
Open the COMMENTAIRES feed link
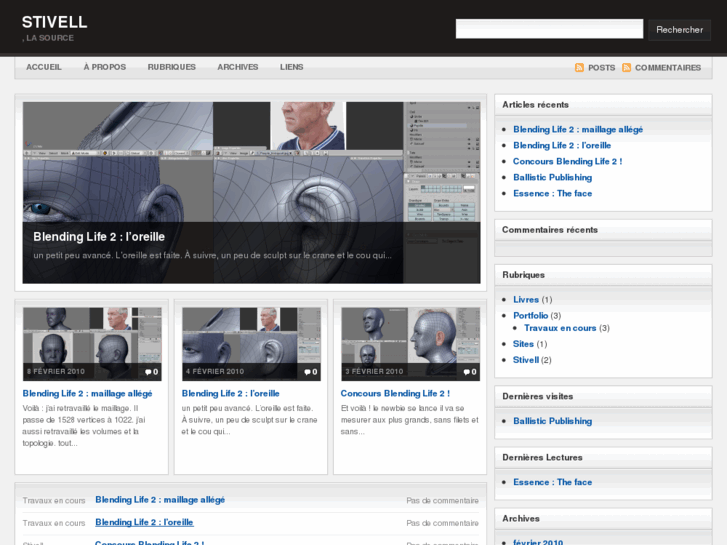668,68
